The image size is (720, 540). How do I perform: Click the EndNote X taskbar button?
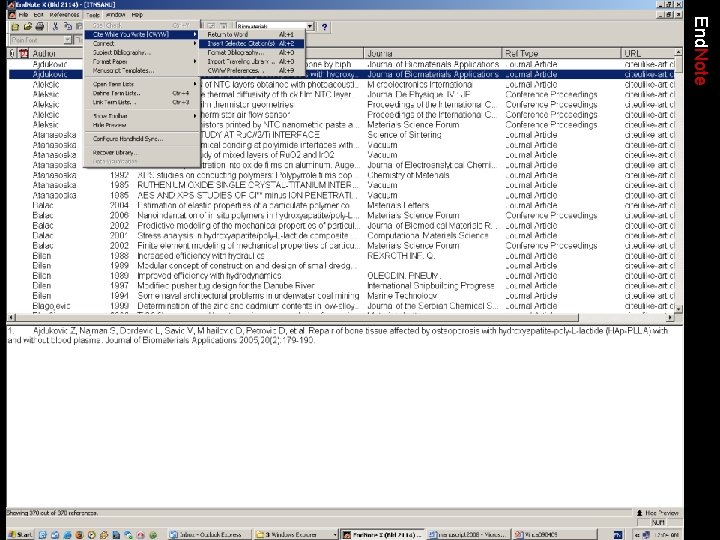pos(382,535)
